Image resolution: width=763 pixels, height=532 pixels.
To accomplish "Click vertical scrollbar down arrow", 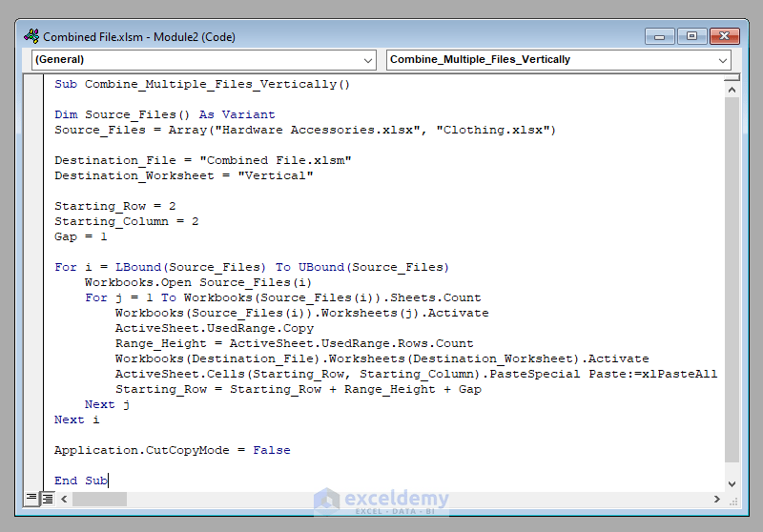I will point(732,484).
